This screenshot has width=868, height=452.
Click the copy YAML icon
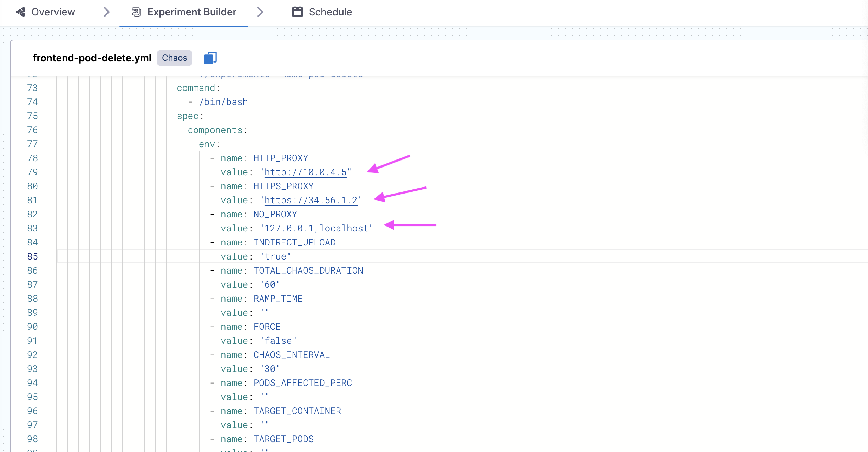210,58
